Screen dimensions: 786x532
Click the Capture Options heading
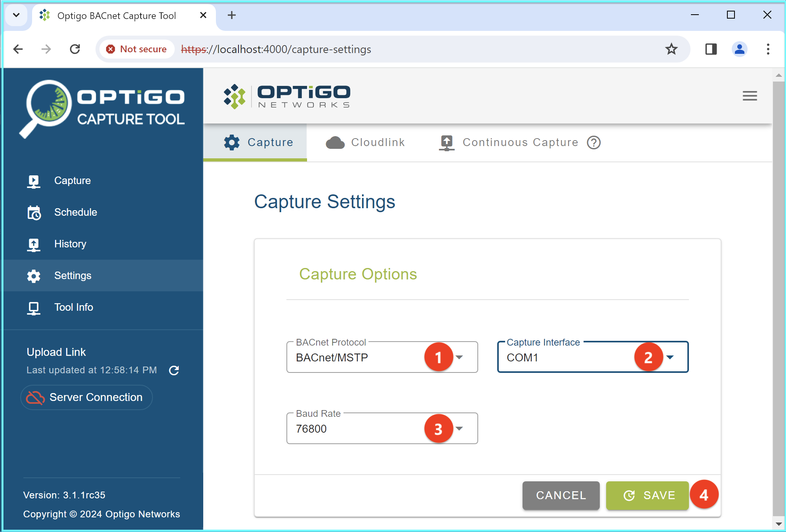pos(358,274)
